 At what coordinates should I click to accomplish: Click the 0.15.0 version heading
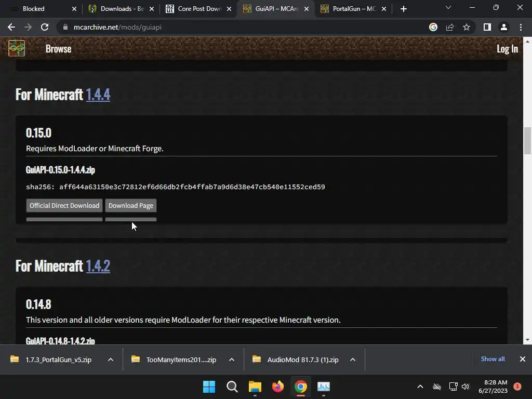38,133
